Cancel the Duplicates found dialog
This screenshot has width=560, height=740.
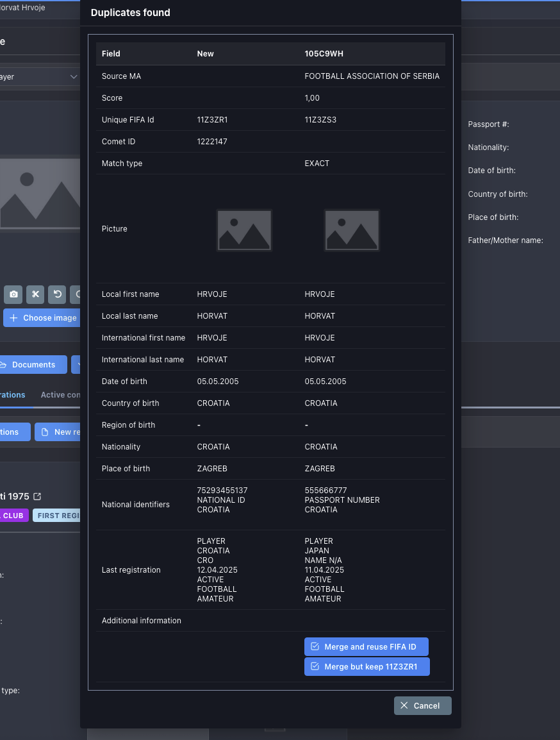[422, 705]
